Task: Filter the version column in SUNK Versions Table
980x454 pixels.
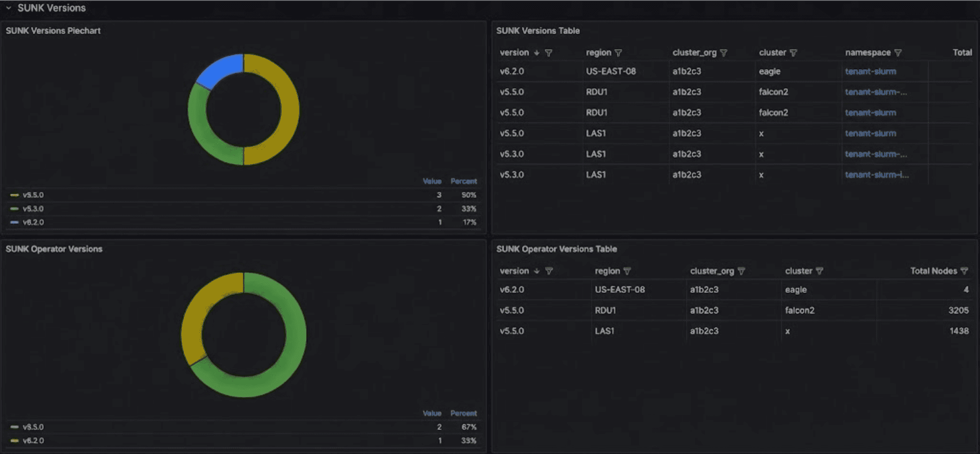Action: pyautogui.click(x=549, y=53)
